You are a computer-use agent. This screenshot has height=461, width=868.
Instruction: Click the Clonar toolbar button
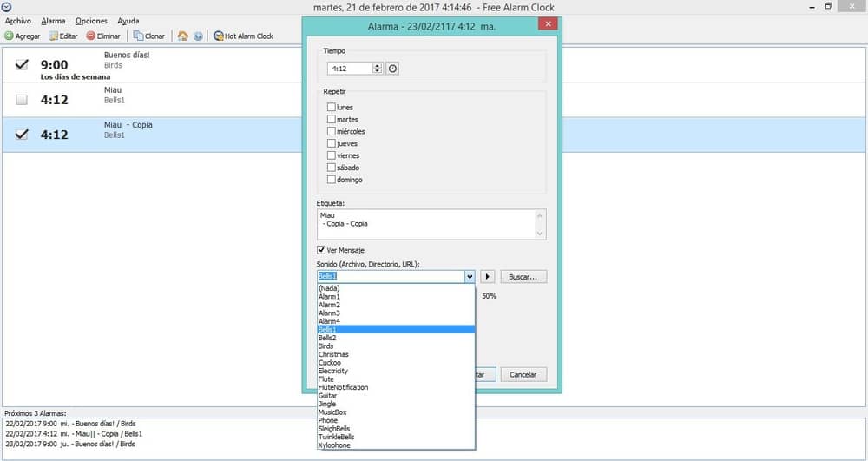149,36
